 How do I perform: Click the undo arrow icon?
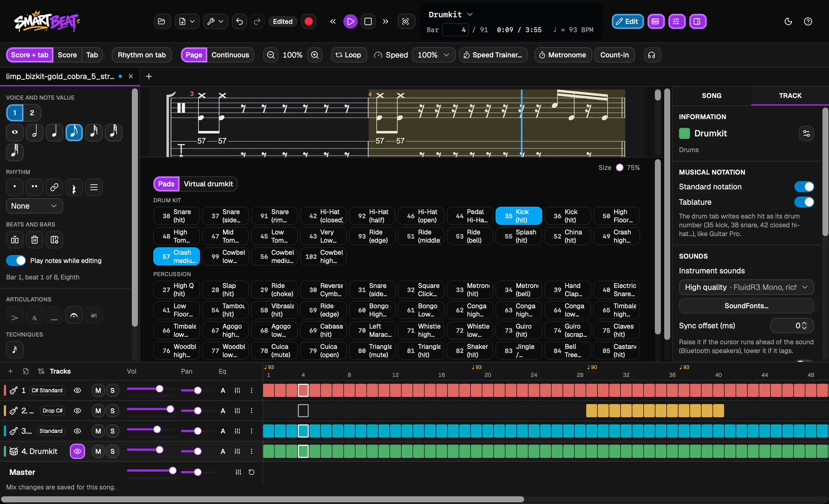pos(239,21)
